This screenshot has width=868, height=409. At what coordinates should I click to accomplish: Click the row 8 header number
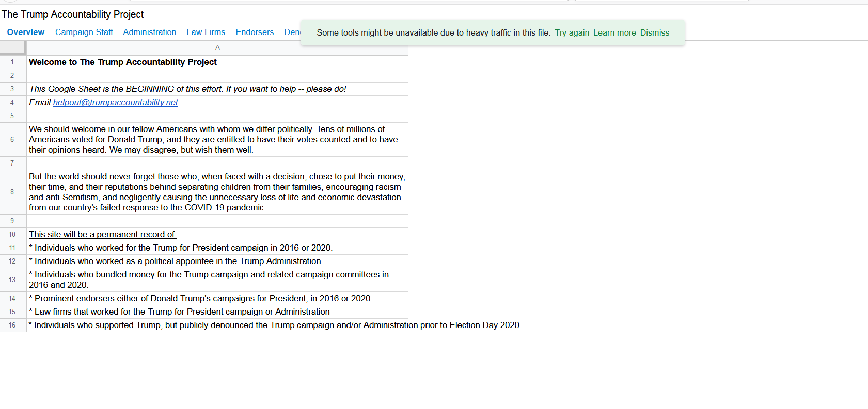tap(12, 192)
